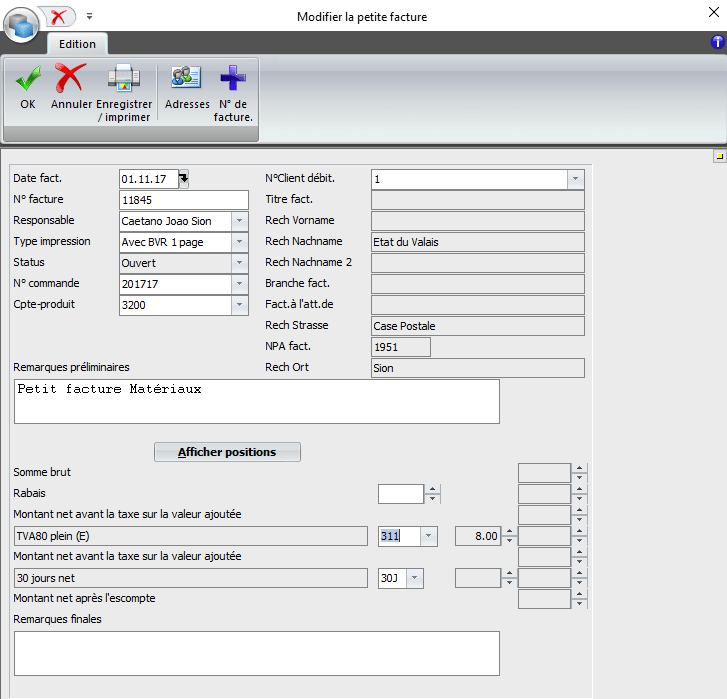727x699 pixels.
Task: Select the Edition ribbon tab
Action: point(77,44)
